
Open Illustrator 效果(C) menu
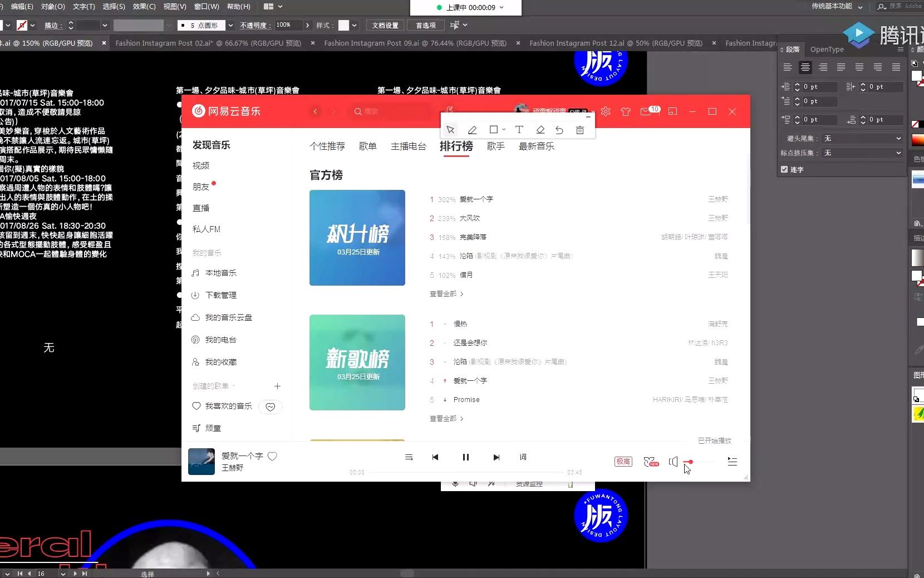144,7
